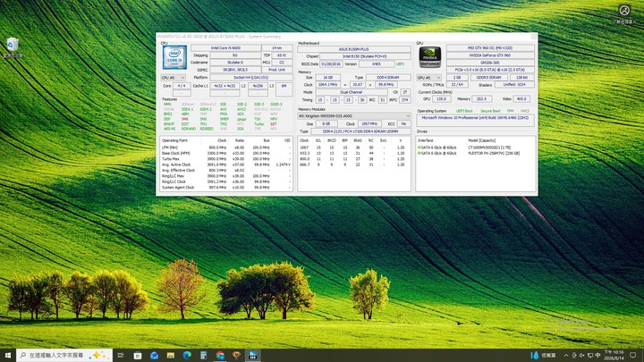Open the CPU #0 selector dropdown
Viewport: 644px width, 362px height.
coord(173,78)
